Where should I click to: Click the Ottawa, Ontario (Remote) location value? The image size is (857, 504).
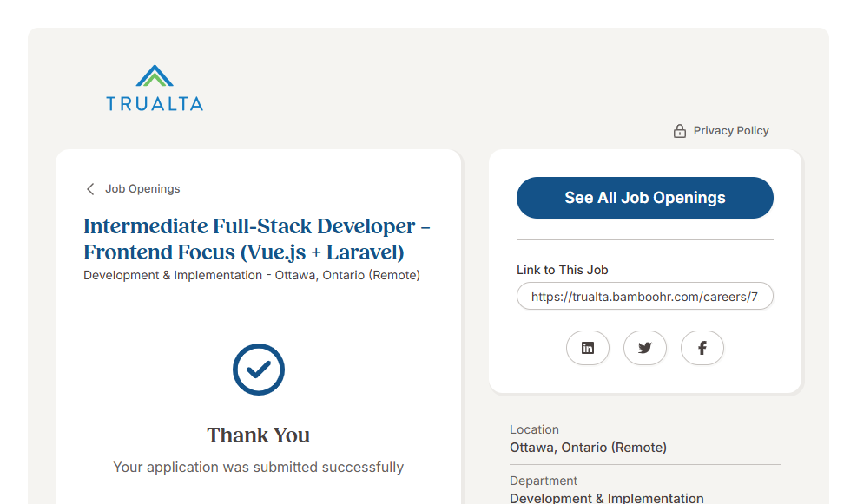[x=588, y=448]
